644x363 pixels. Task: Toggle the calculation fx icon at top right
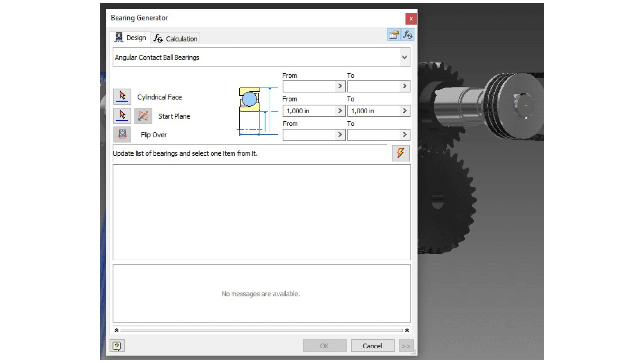point(408,34)
